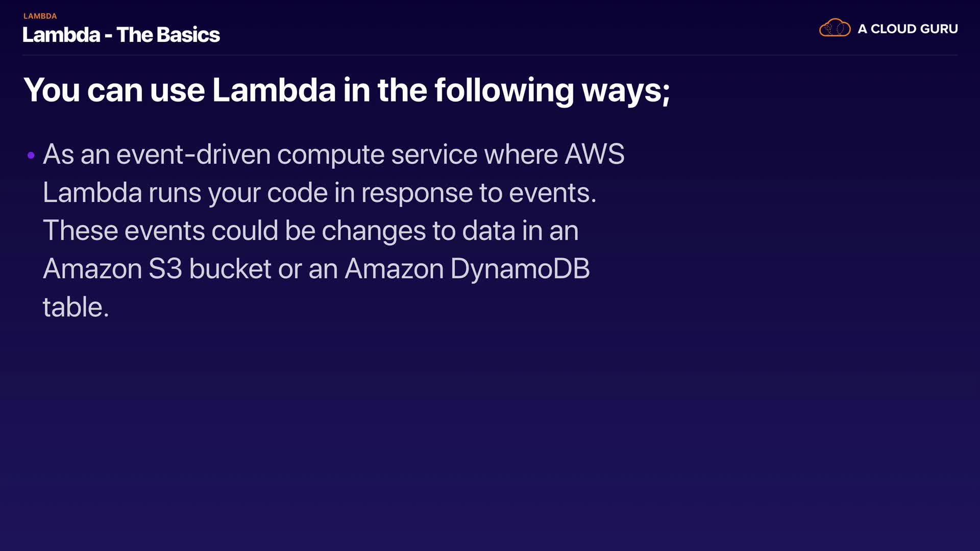Screen dimensions: 980x551
Task: Click the "A CLOUD GURU" brand text
Action: click(908, 29)
